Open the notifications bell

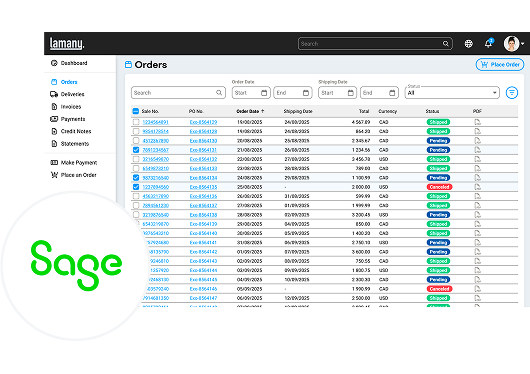pyautogui.click(x=489, y=43)
